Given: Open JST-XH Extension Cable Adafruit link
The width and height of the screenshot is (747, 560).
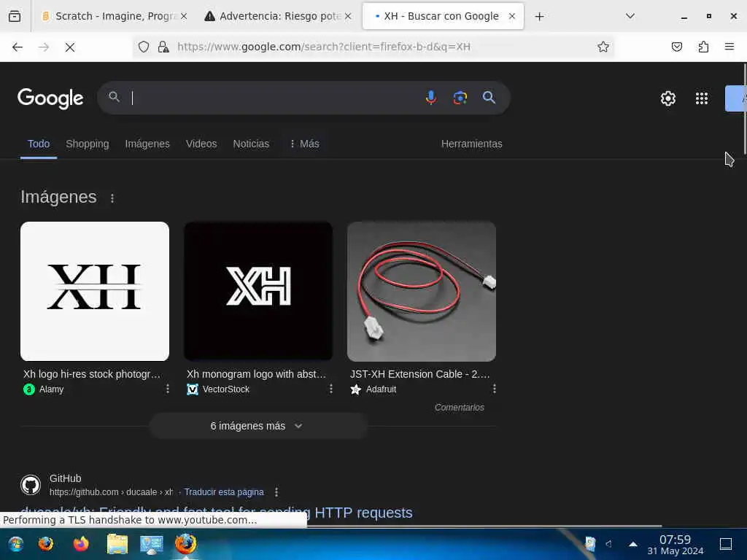Looking at the screenshot, I should [419, 374].
